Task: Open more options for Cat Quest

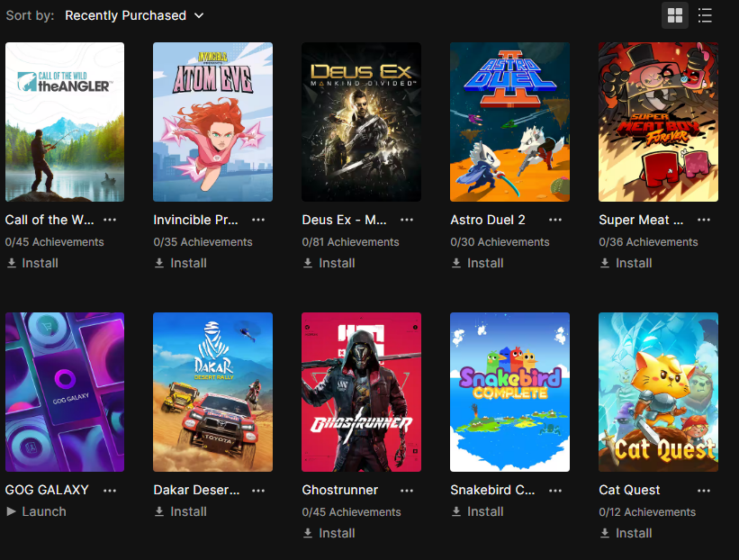Action: point(704,491)
